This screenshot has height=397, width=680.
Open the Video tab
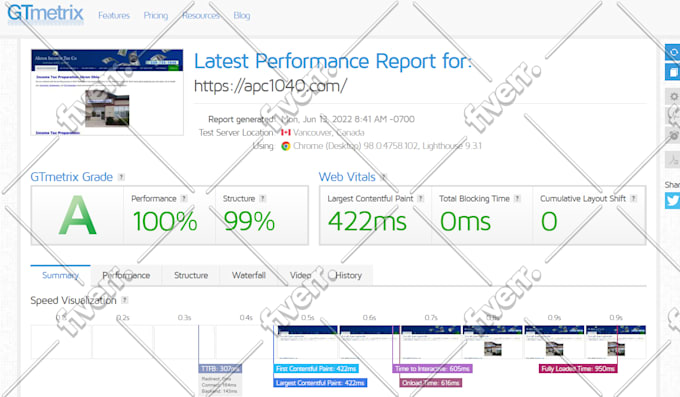click(301, 275)
